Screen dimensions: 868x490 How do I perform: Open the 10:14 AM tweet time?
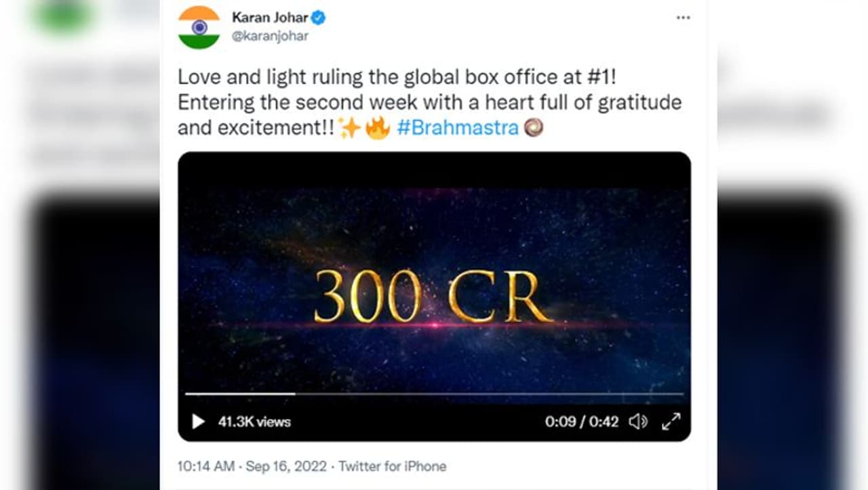pos(206,466)
